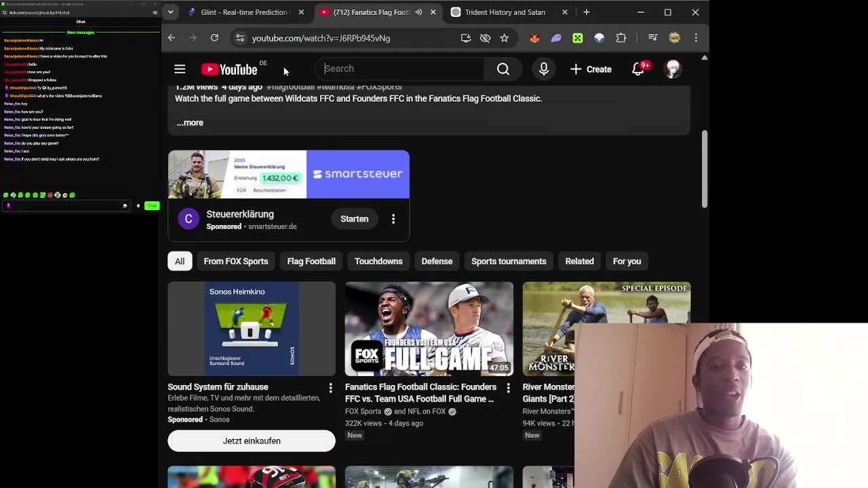Screen dimensions: 868x488
Task: Click New messages banner in chat window
Action: 81,33
